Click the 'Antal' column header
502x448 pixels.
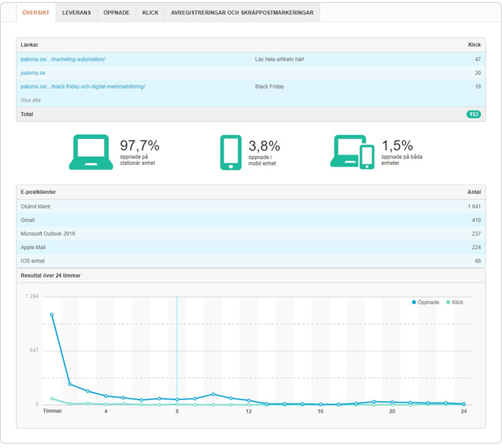pyautogui.click(x=474, y=192)
